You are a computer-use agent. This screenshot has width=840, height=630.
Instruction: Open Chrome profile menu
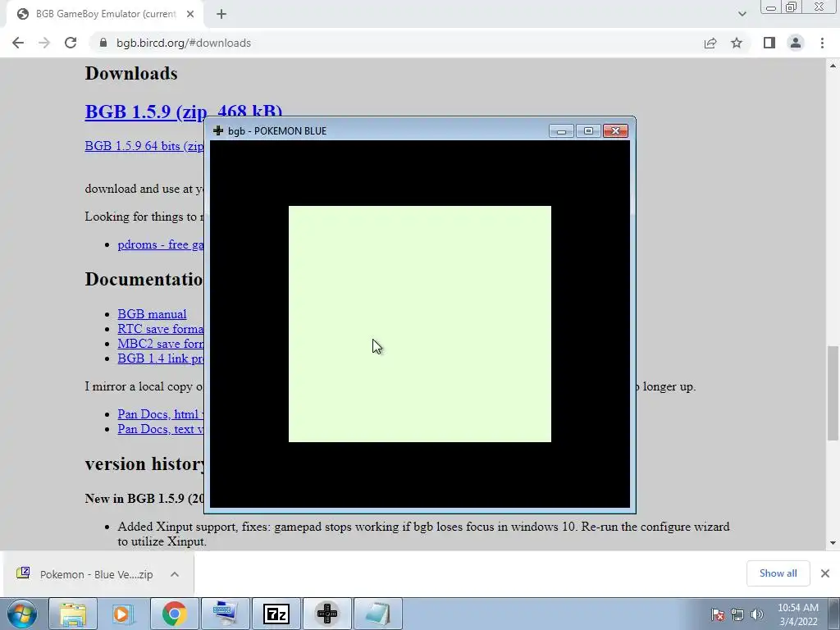(x=796, y=43)
